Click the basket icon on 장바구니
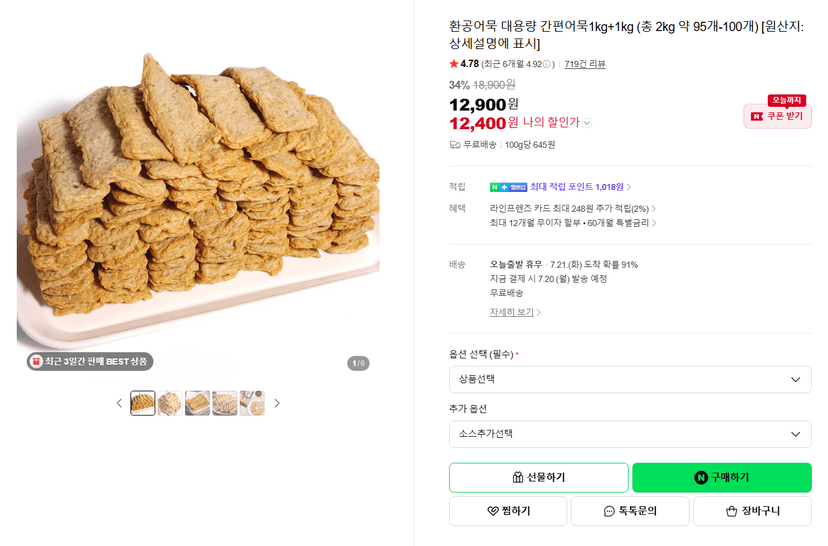The width and height of the screenshot is (828, 546). pos(731,511)
